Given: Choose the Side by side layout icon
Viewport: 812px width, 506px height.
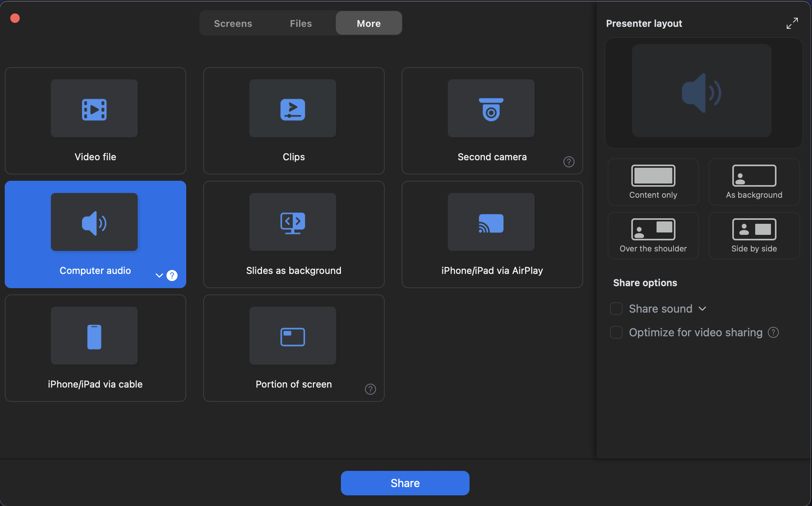Looking at the screenshot, I should (x=754, y=229).
